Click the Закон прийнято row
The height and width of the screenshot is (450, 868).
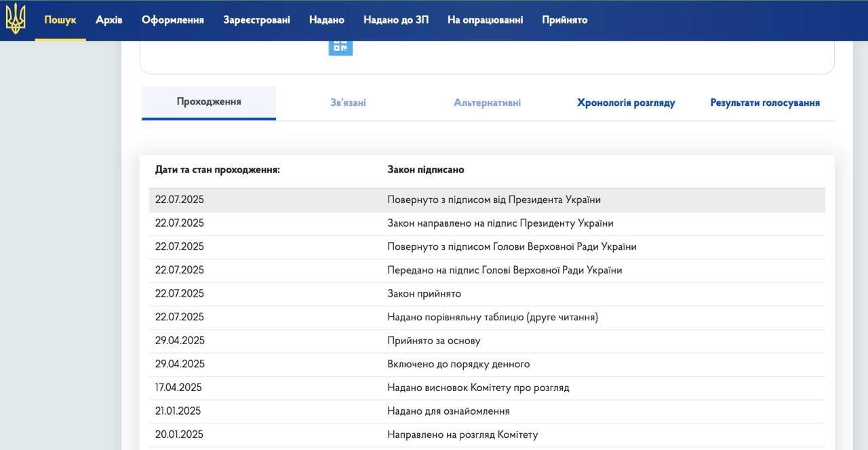coord(424,294)
